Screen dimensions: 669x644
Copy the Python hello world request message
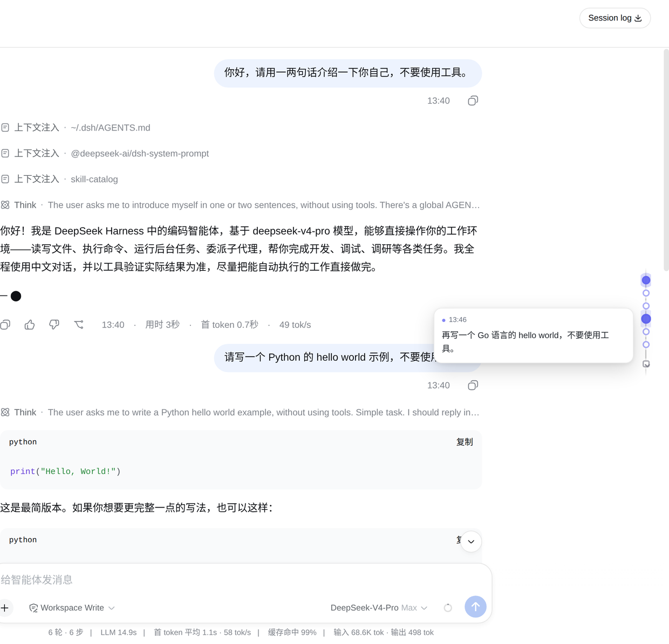tap(473, 385)
